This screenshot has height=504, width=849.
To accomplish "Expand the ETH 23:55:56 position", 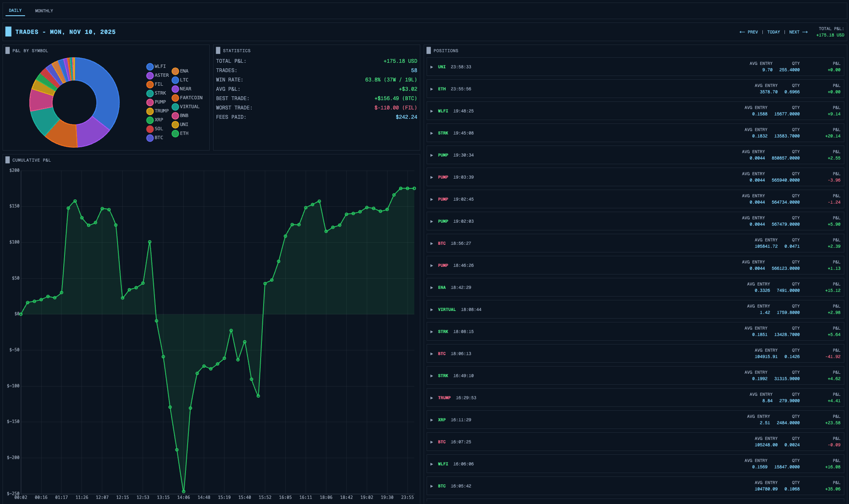I will (432, 89).
